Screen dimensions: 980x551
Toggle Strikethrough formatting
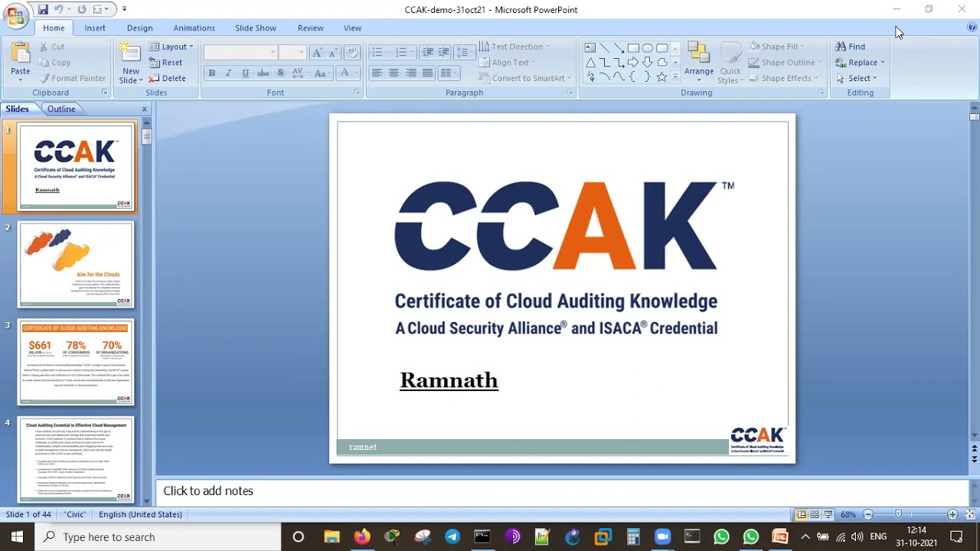click(263, 73)
